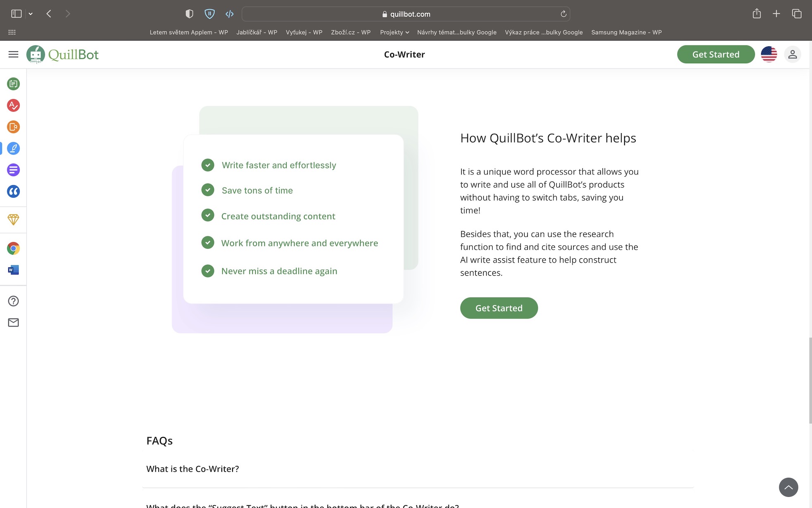The image size is (812, 508).
Task: Click the Premium diamond icon
Action: point(13,219)
